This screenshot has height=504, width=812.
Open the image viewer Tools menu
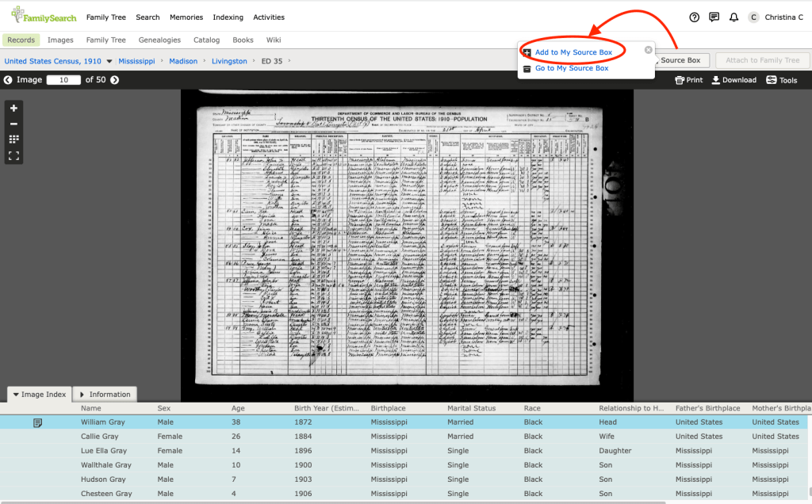click(x=782, y=79)
